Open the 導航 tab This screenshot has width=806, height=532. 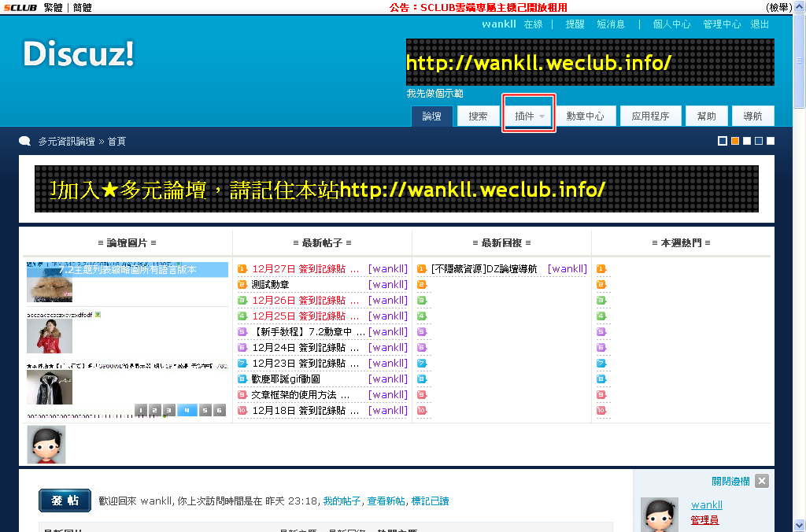click(x=752, y=116)
